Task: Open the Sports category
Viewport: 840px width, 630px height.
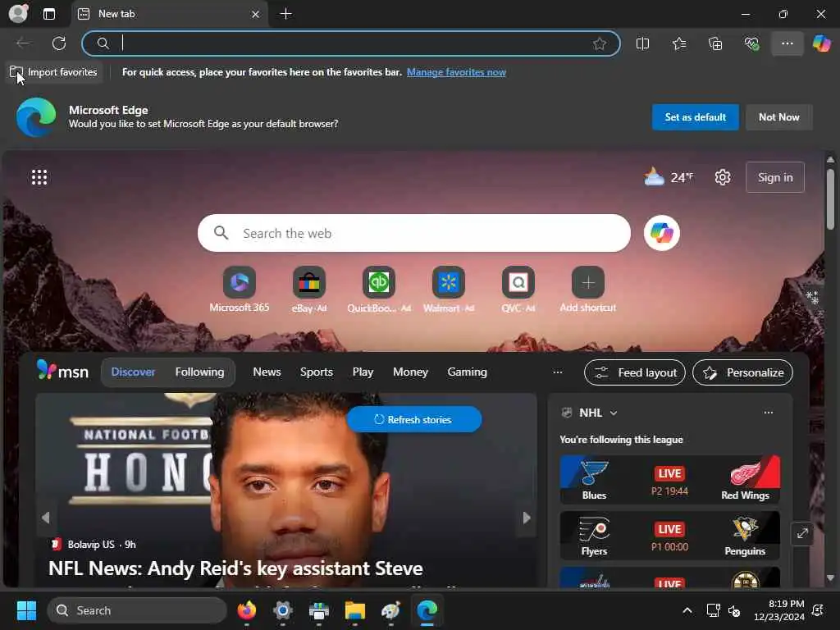Action: (x=316, y=372)
